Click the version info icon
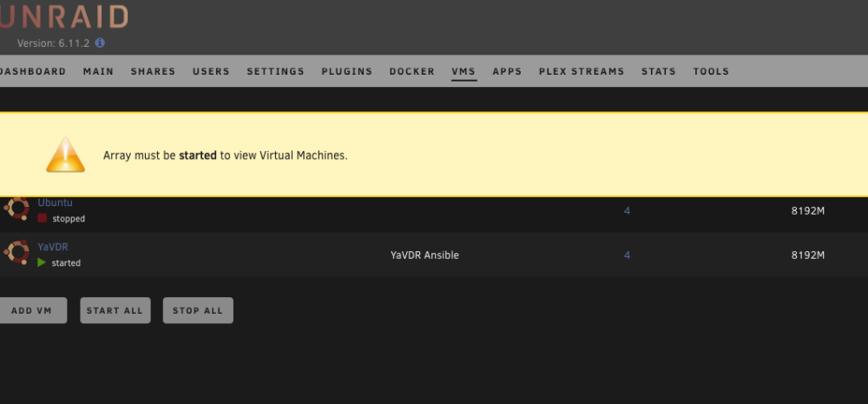Image resolution: width=868 pixels, height=404 pixels. [x=100, y=43]
